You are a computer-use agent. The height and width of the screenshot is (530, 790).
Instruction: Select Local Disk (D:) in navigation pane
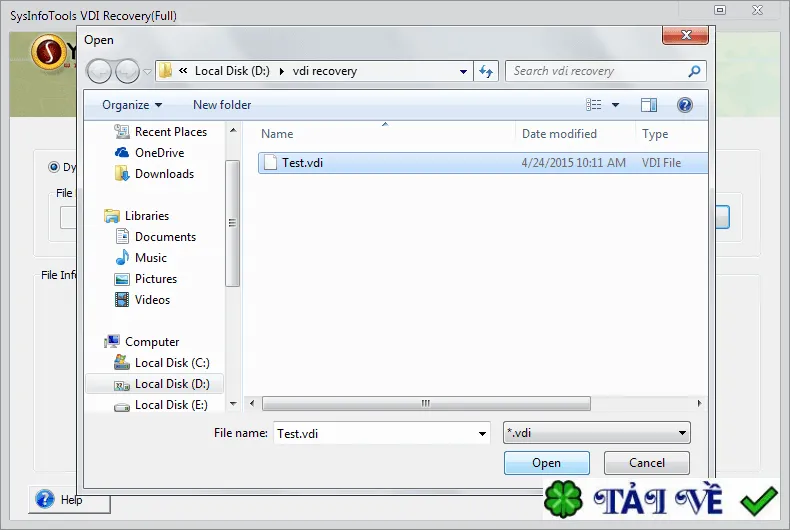pyautogui.click(x=155, y=384)
